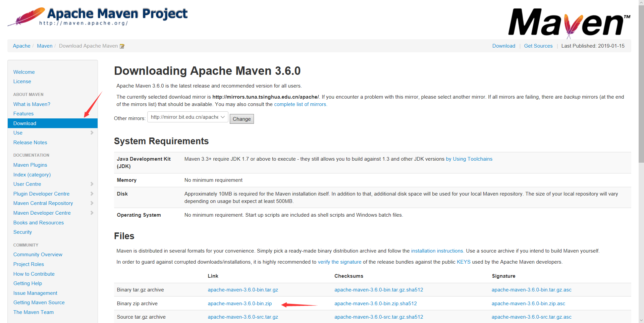Click the scrollbar up arrow
Screen dimensions: 644x323
point(641,3)
